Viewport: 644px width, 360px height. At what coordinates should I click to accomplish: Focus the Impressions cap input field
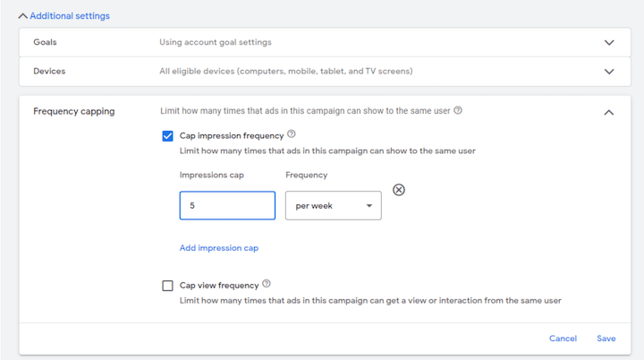coord(227,205)
